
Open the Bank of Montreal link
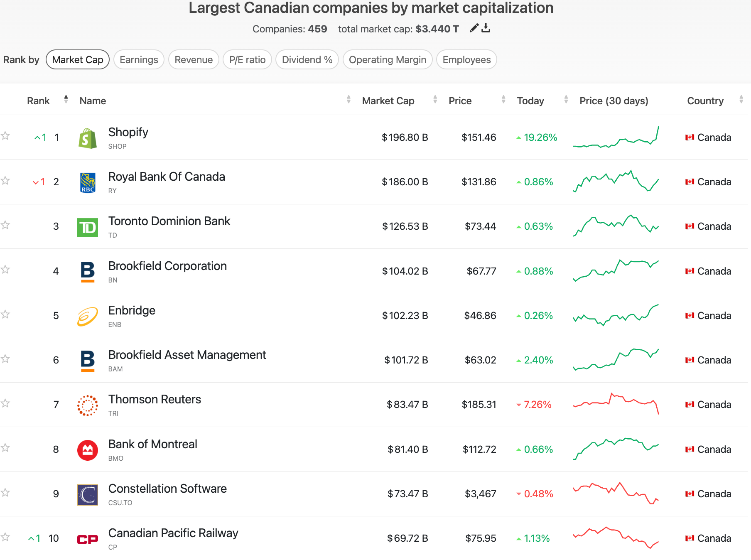click(152, 444)
